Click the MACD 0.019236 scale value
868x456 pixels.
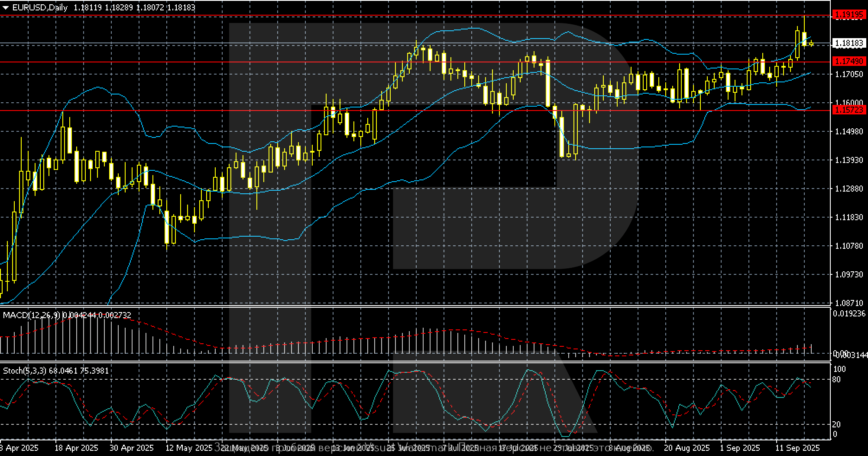(849, 313)
